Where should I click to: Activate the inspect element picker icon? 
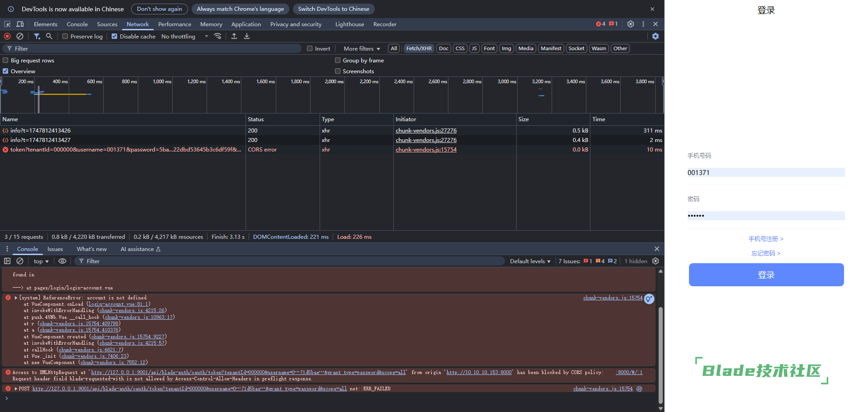tap(7, 24)
